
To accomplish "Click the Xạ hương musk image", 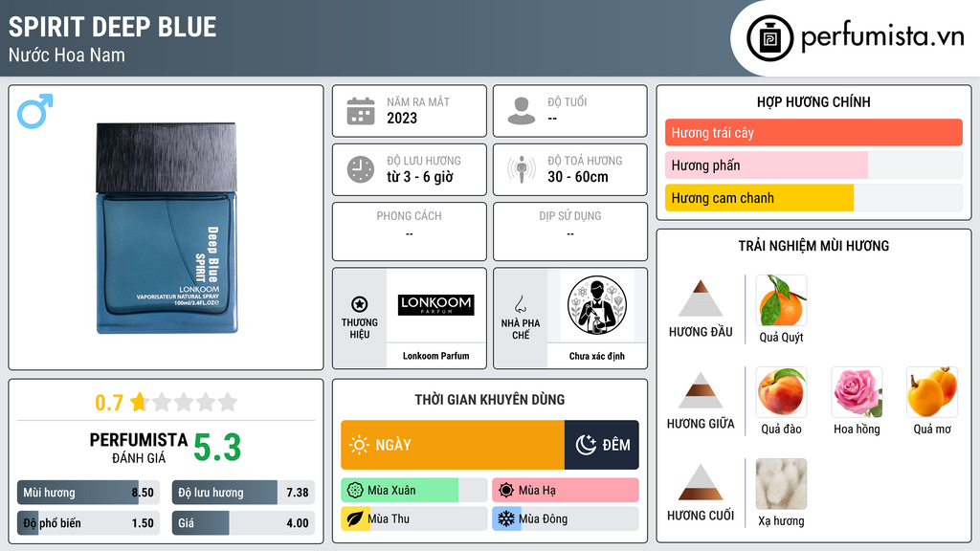I will click(781, 484).
